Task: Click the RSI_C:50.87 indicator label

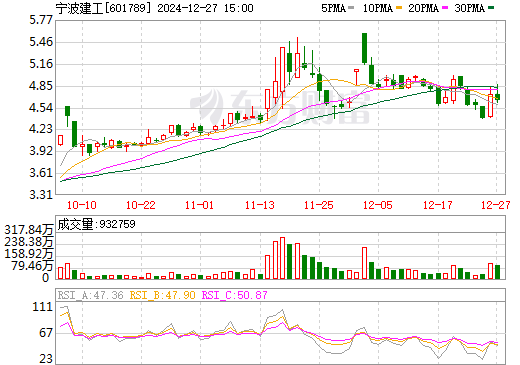Action: [x=235, y=295]
